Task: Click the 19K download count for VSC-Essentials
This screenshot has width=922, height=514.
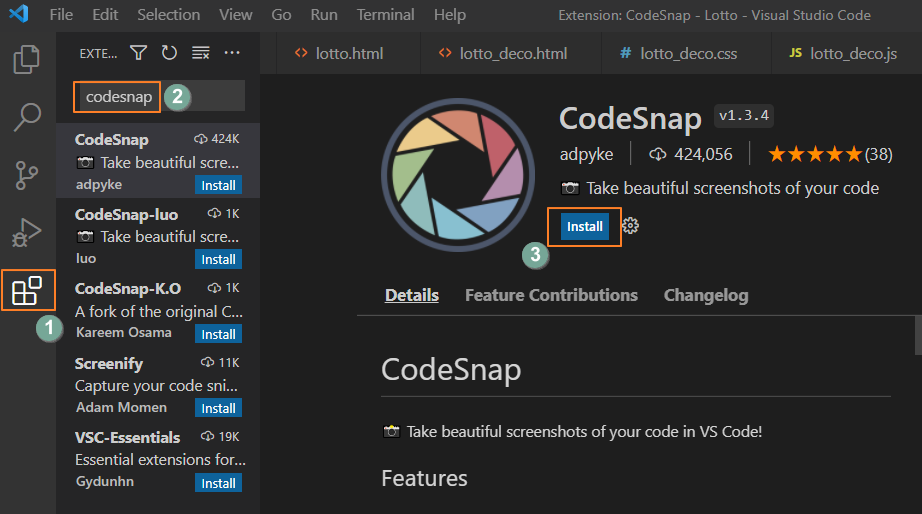Action: [x=229, y=437]
